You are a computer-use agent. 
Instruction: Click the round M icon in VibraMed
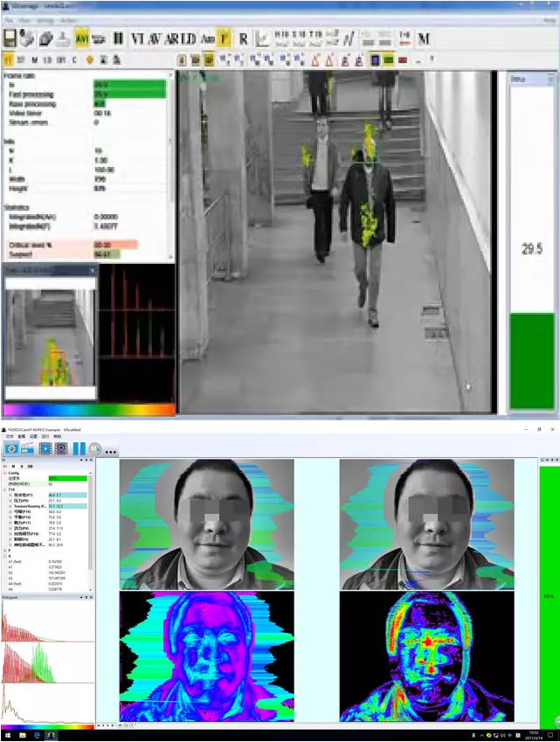pyautogui.click(x=95, y=448)
